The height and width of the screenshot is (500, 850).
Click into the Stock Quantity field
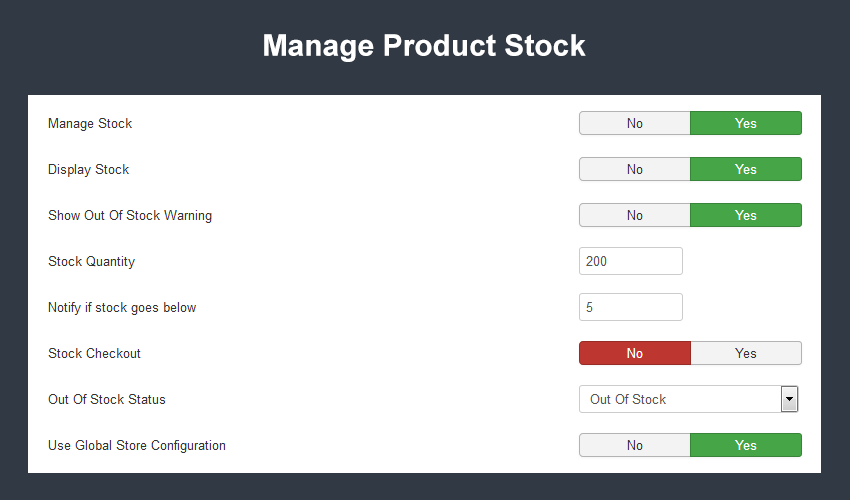click(630, 261)
